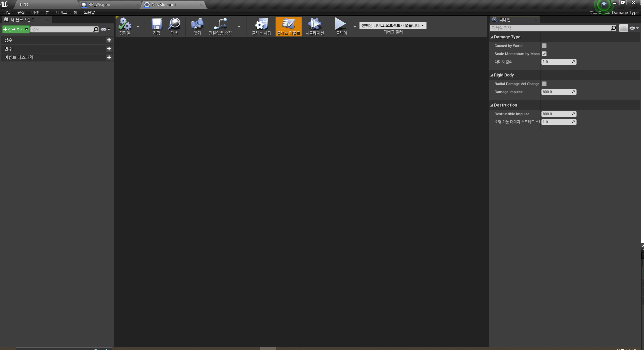This screenshot has height=350, width=644.
Task: Click the Damage Type parent class link
Action: 625,13
